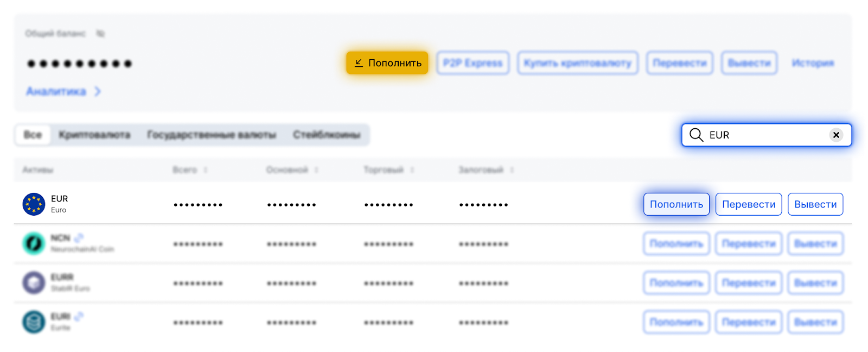Viewport: 868px width, 352px height.
Task: Click the link icon next to NCN
Action: (x=79, y=238)
